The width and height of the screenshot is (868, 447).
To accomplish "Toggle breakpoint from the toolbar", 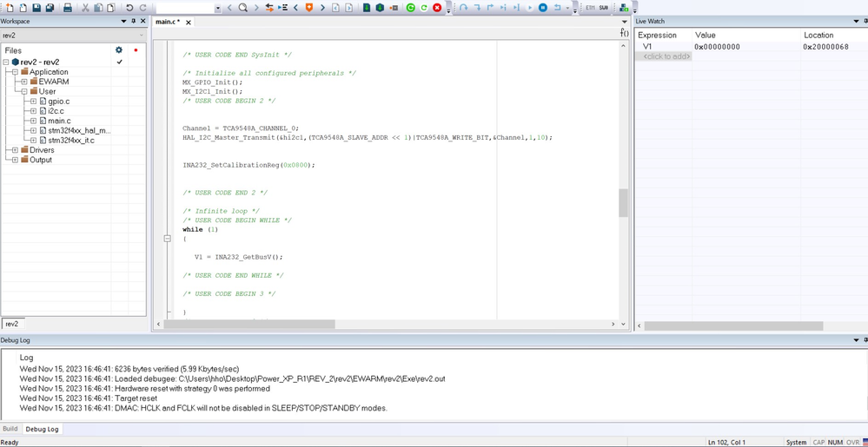I will 394,8.
